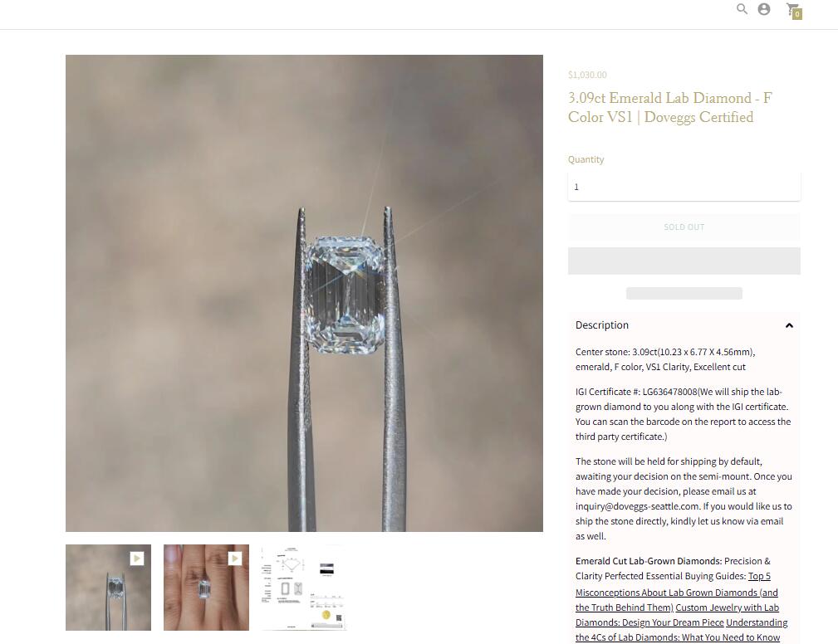This screenshot has height=644, width=838.
Task: Collapse the Description section chevron
Action: coord(789,325)
